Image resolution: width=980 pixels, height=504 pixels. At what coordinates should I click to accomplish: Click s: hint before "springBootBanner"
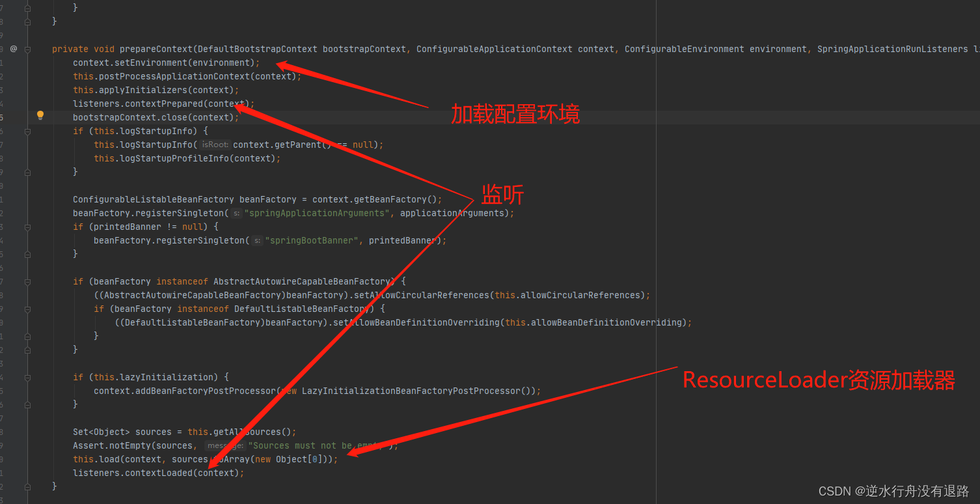257,240
